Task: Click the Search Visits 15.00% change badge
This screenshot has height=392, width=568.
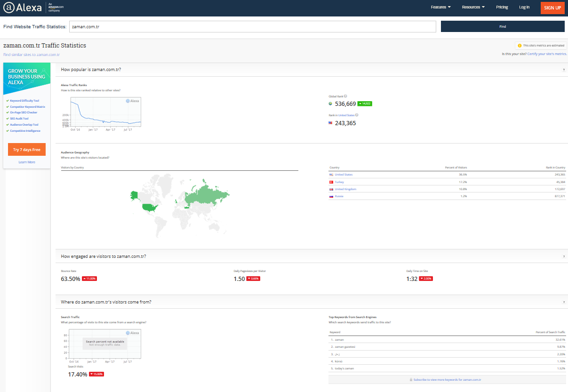Action: tap(96, 374)
